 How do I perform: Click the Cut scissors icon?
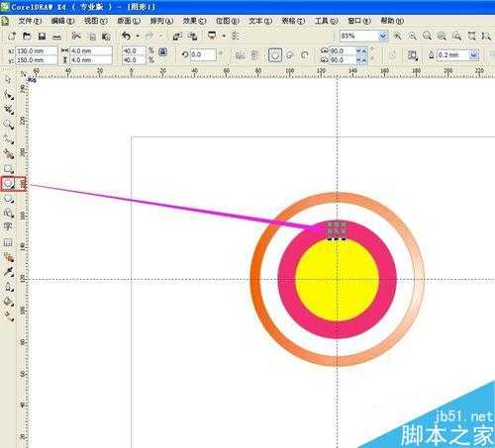pos(76,36)
